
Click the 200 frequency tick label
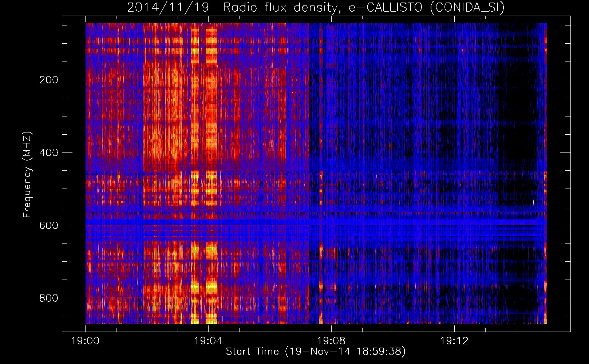point(49,80)
